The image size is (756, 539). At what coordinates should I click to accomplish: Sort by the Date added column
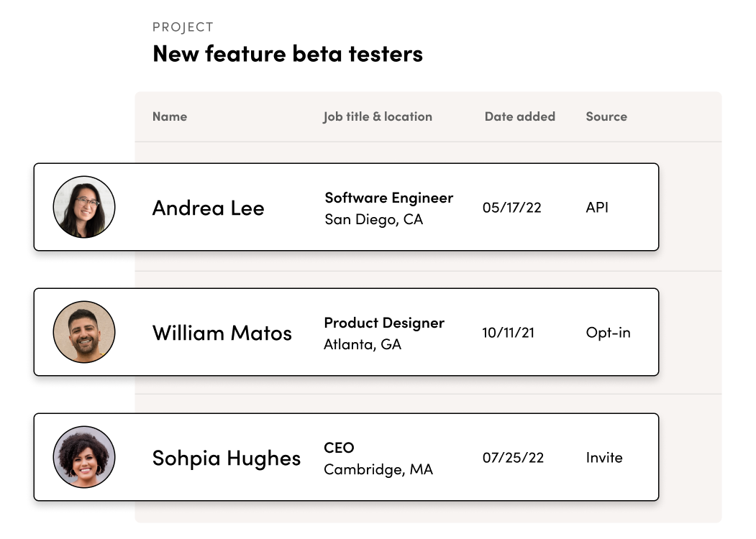tap(519, 116)
